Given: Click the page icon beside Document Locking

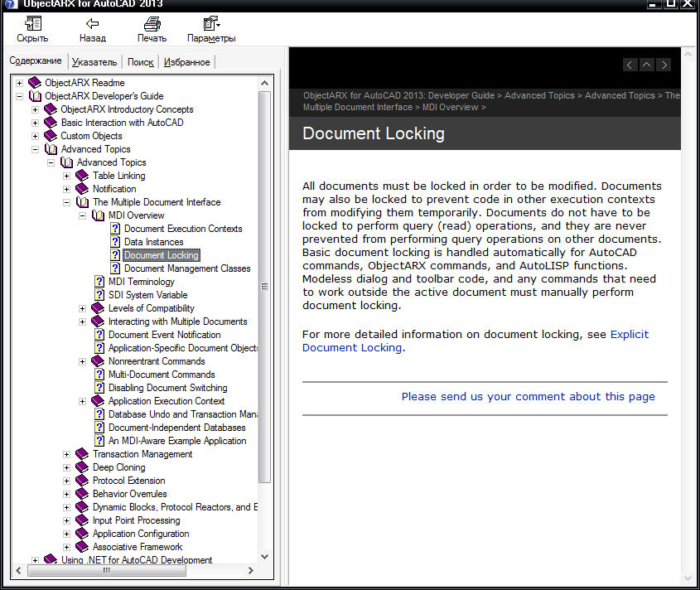Looking at the screenshot, I should [115, 255].
